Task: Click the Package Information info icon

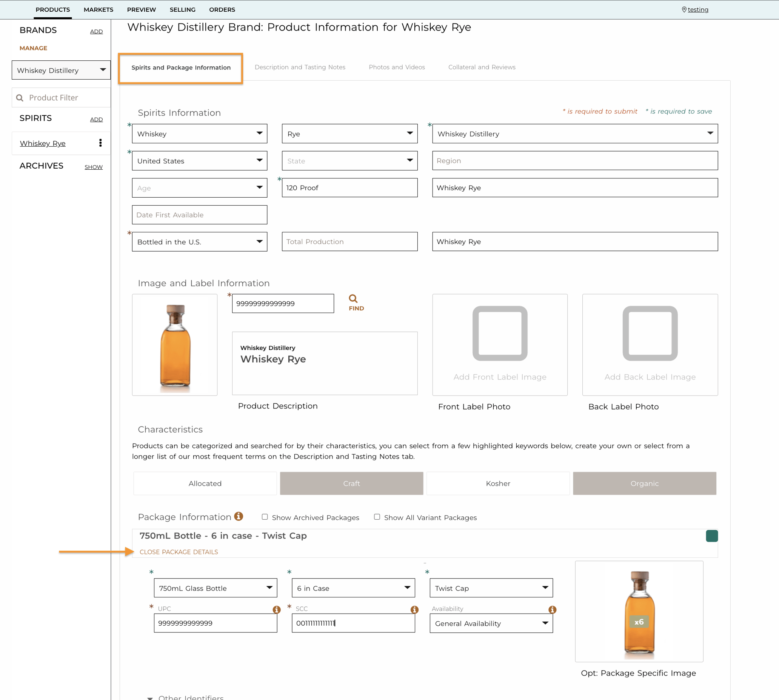Action: [x=239, y=516]
